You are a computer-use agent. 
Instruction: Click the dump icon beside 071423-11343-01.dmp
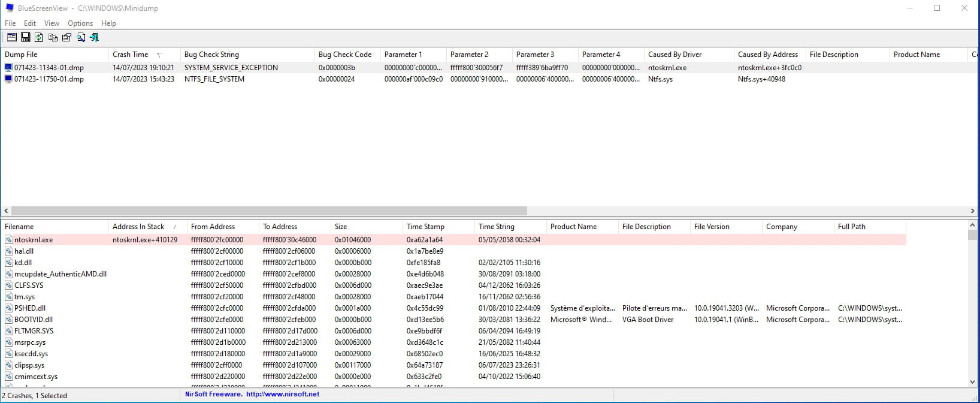(8, 68)
